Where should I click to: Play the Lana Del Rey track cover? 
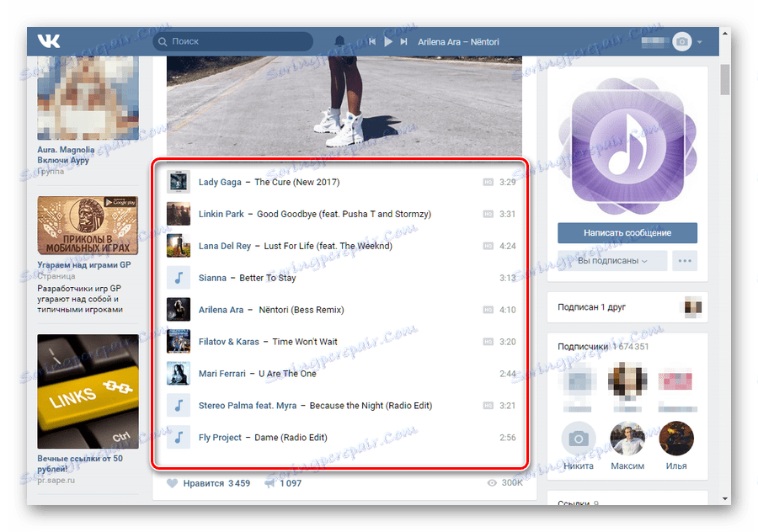point(179,246)
